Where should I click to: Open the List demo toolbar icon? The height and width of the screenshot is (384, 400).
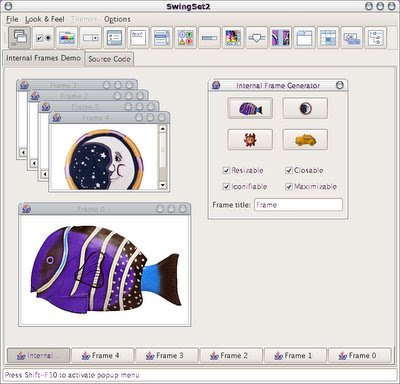point(162,38)
